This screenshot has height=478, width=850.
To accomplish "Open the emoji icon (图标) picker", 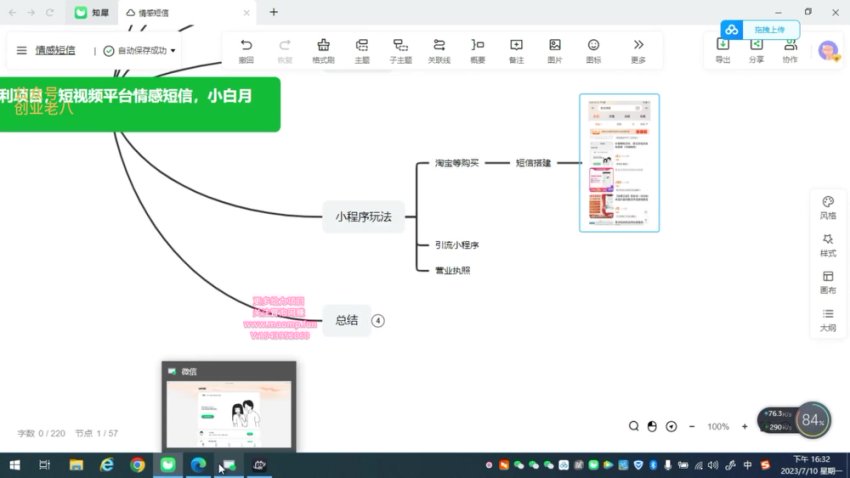I will pos(593,50).
